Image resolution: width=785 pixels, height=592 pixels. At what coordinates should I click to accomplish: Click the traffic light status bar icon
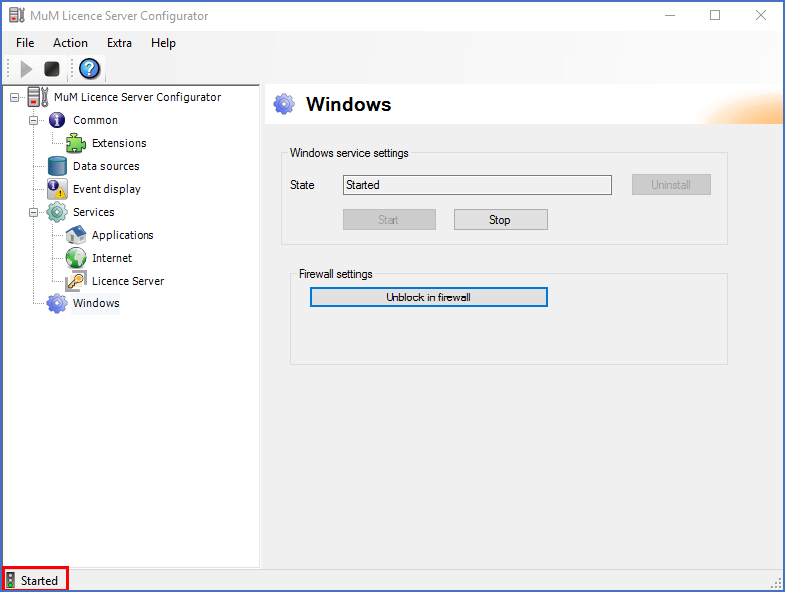[x=11, y=580]
